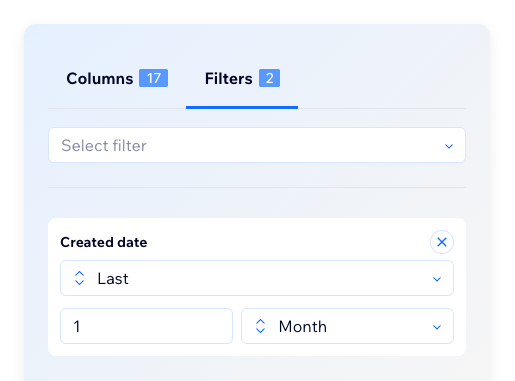The height and width of the screenshot is (381, 515).
Task: Focus the number field containing 1
Action: (x=146, y=326)
